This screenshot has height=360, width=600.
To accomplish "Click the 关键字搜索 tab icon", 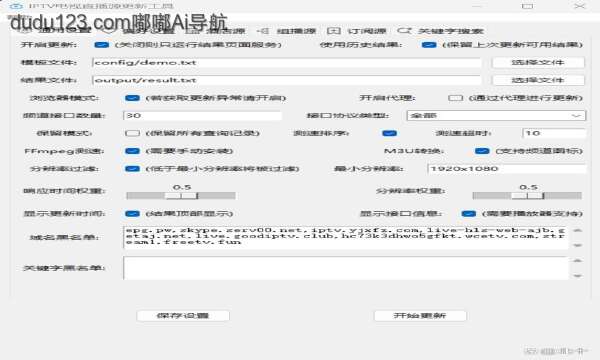I will tap(404, 31).
